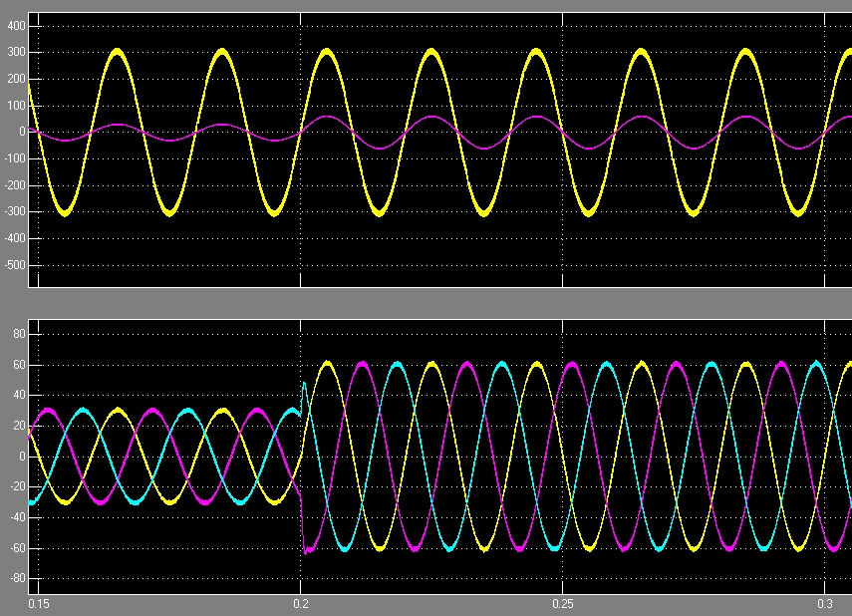Screen dimensions: 852x616
Task: Click the -200 y-axis tick label
Action: [15, 185]
